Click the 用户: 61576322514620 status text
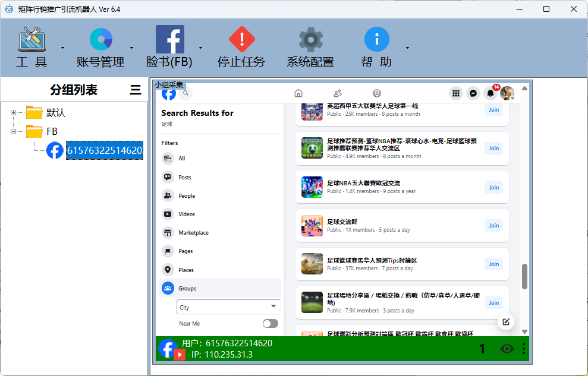This screenshot has height=376, width=588. click(x=227, y=343)
